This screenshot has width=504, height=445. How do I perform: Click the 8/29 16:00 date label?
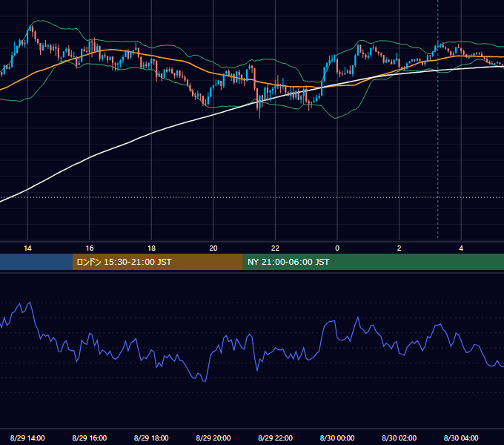(x=90, y=438)
